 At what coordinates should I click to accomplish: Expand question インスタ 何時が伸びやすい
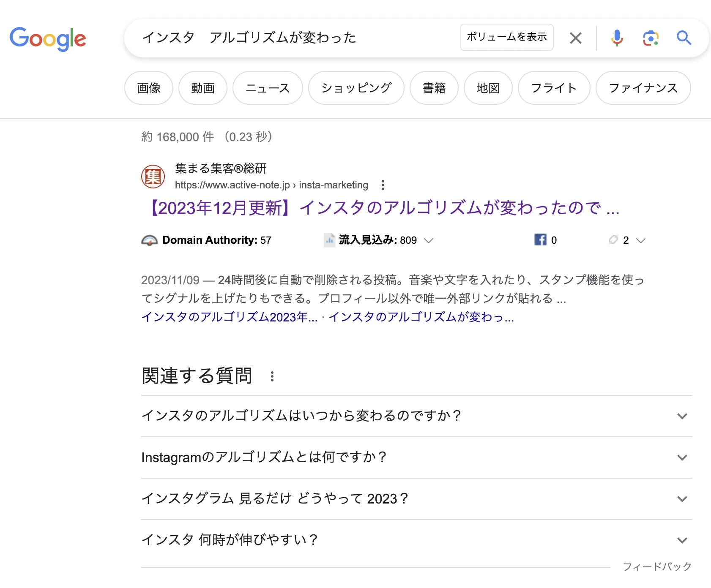pos(416,540)
